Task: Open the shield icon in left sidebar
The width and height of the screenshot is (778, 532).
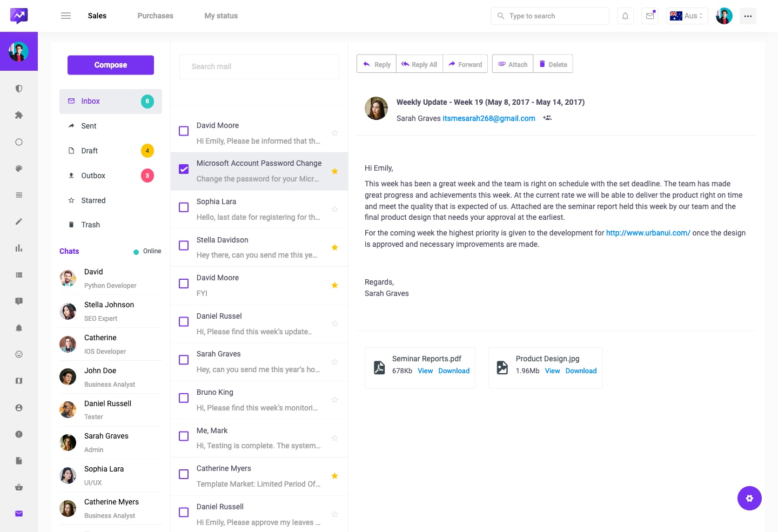Action: pos(19,89)
